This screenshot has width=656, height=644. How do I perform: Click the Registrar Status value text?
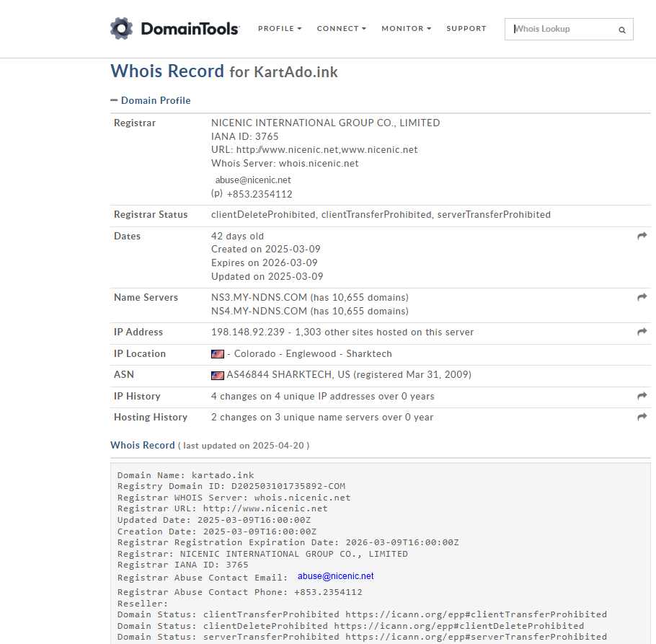pos(381,215)
